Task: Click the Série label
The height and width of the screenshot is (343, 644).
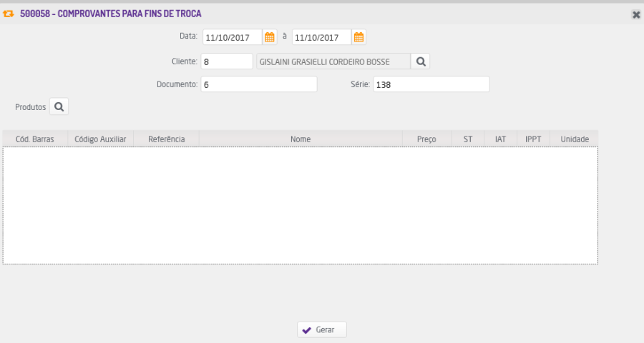Action: pyautogui.click(x=360, y=84)
